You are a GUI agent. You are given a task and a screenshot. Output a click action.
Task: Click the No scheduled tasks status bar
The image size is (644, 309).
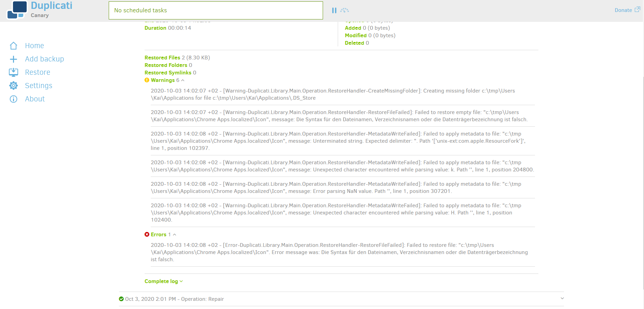pos(216,10)
